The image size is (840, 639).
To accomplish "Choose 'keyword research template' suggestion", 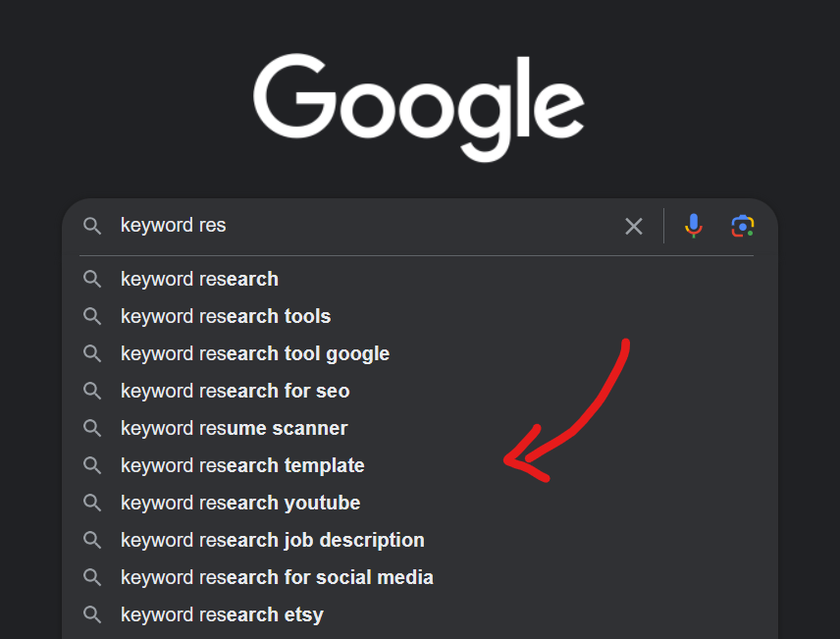I will 420,465.
